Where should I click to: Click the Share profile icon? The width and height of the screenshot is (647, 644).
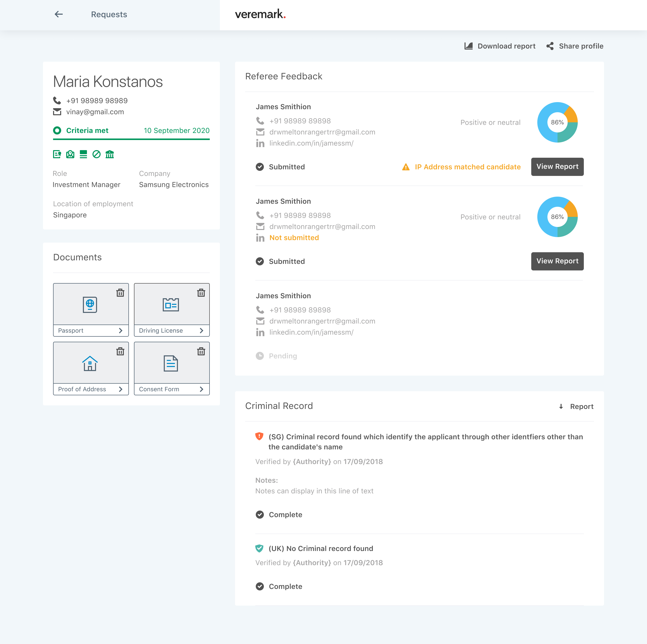tap(550, 46)
